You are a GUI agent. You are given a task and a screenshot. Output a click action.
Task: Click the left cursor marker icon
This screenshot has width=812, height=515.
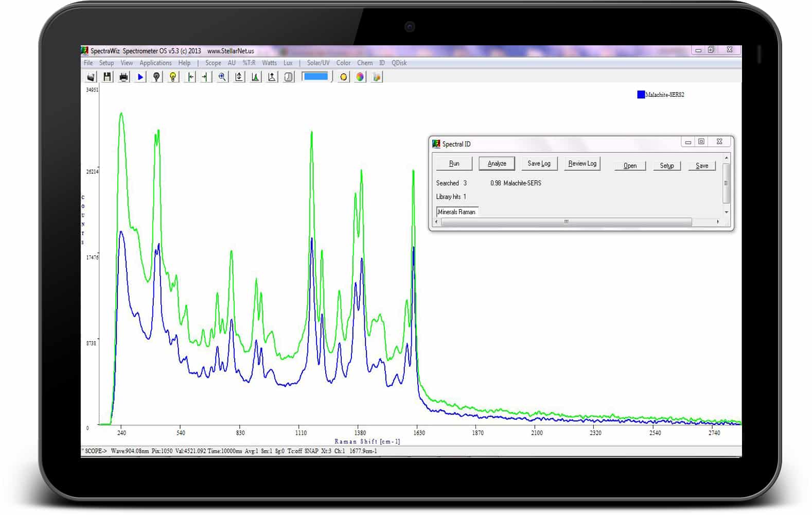point(190,77)
